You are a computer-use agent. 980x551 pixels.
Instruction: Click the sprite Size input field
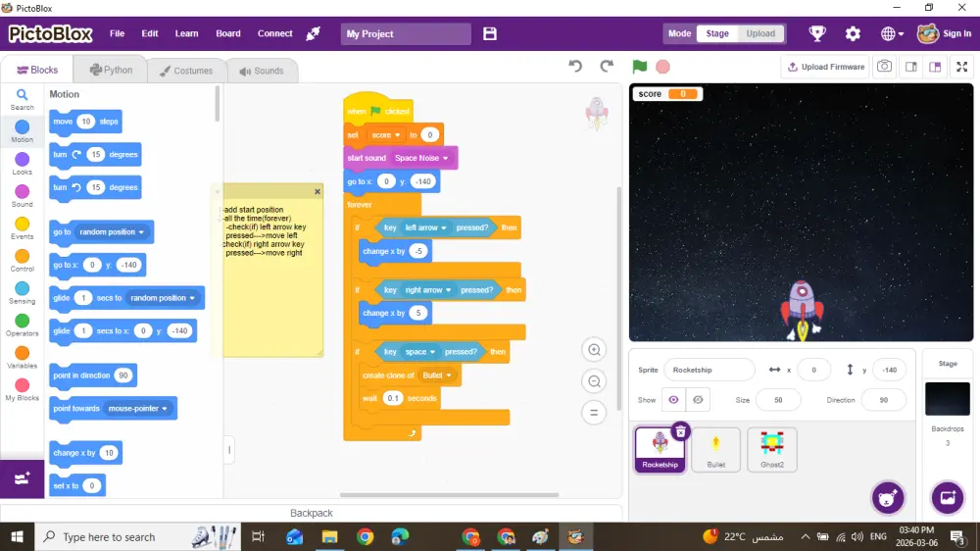778,400
